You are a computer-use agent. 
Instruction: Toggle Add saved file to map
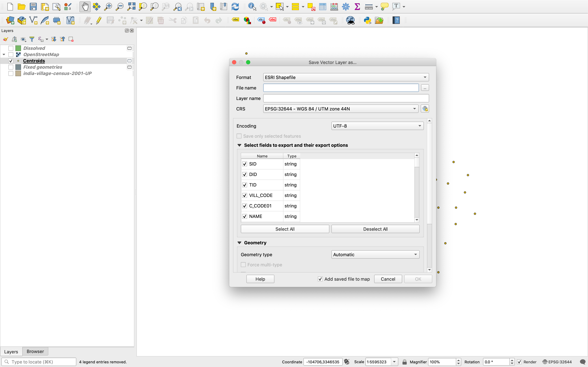pos(320,279)
